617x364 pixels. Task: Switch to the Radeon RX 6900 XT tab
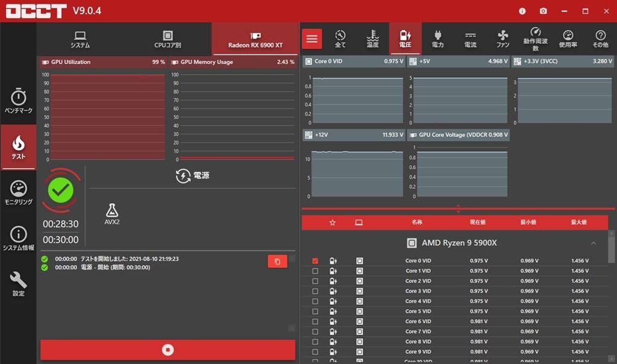tap(255, 39)
